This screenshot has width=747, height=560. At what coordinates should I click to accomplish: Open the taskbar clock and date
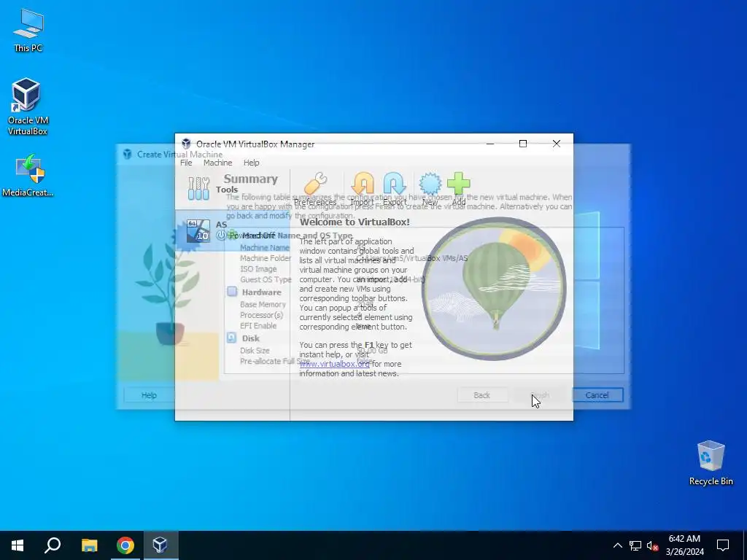(684, 545)
